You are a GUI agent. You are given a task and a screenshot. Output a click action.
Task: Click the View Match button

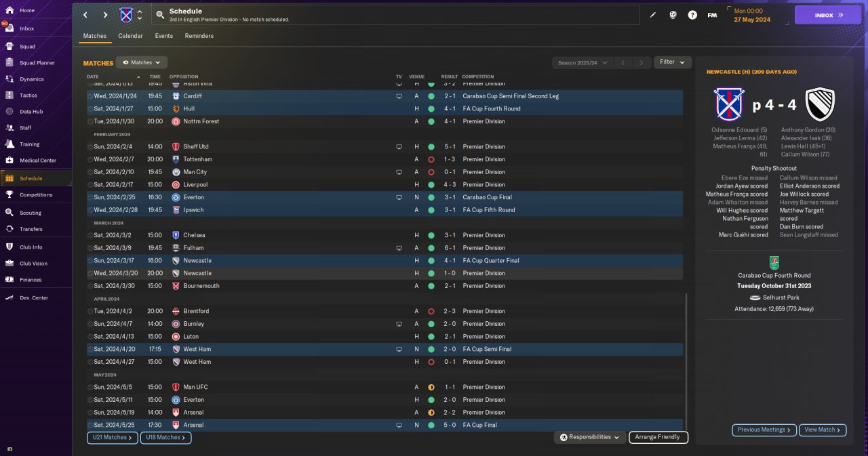[823, 430]
